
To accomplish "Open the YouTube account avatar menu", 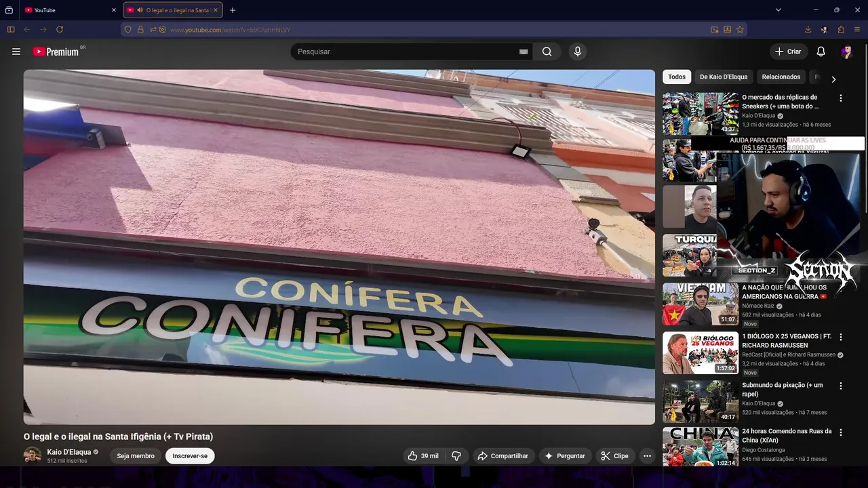I will [846, 52].
